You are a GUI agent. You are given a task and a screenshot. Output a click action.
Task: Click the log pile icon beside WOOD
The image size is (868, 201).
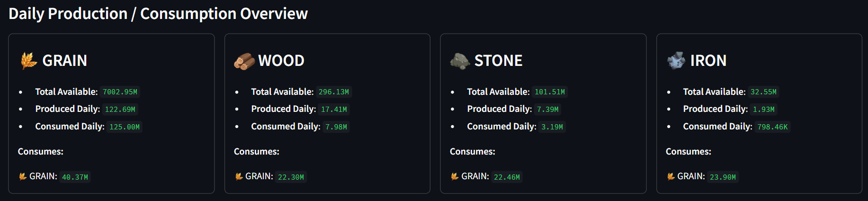(x=244, y=61)
